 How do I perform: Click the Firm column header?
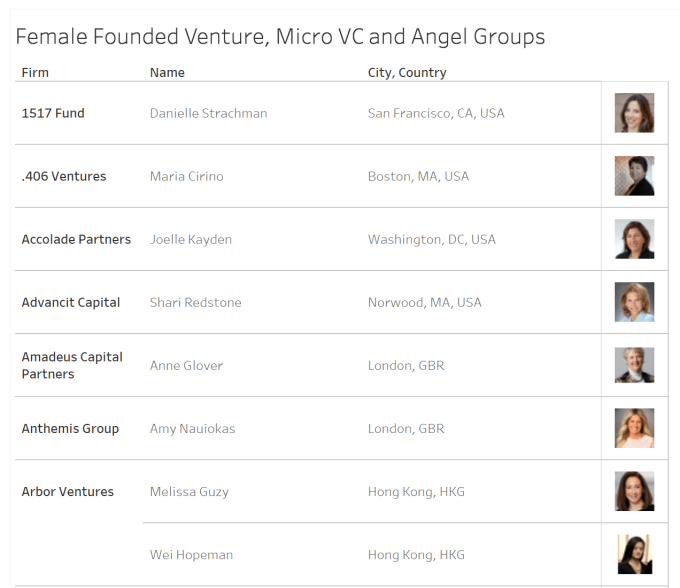[x=35, y=73]
